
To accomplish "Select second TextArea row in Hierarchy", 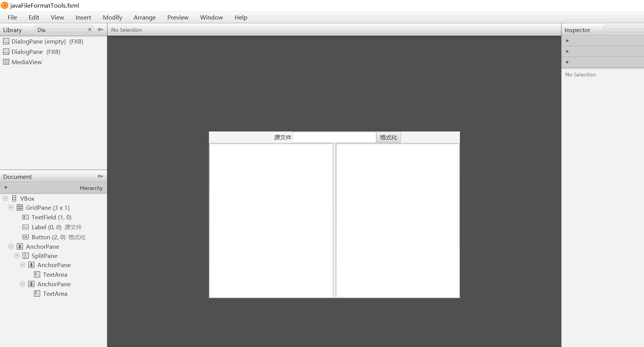I will 53,293.
